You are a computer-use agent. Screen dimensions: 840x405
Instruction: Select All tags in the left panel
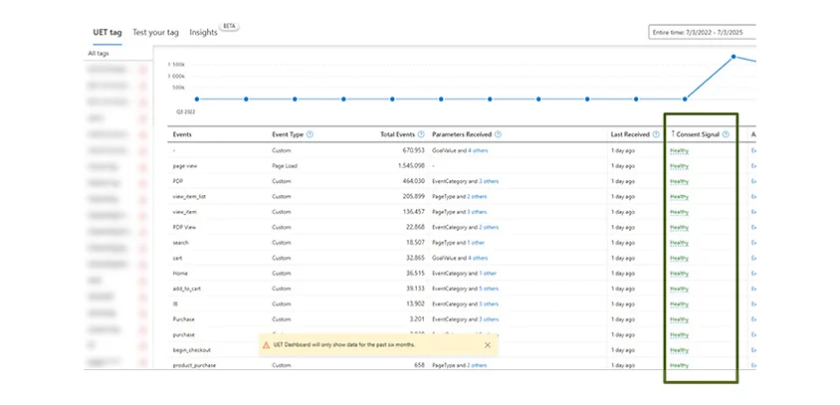98,53
